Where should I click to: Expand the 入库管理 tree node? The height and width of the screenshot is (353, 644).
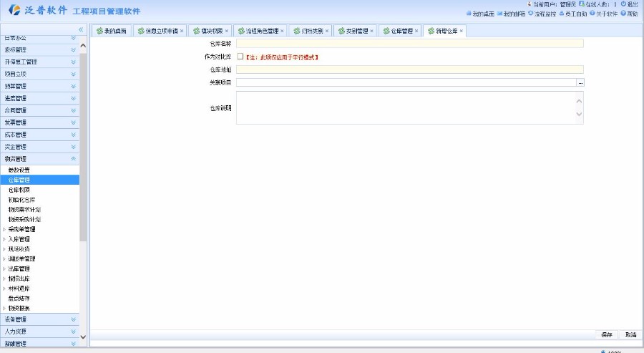click(x=4, y=239)
